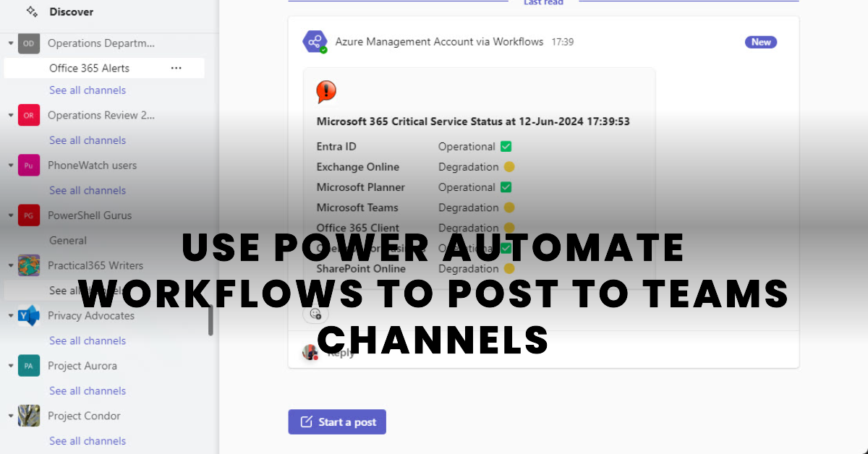
Task: Click the Workflows avatar icon on the post
Action: (315, 42)
